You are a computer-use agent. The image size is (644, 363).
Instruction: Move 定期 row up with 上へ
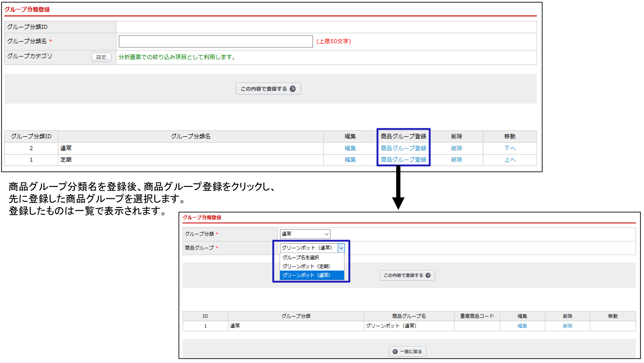(510, 159)
